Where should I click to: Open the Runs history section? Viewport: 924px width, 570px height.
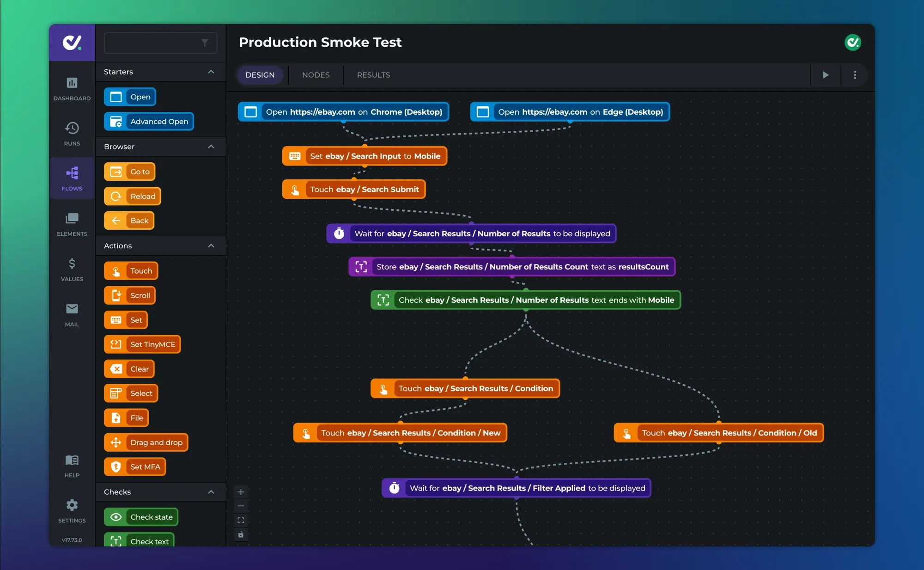[x=72, y=134]
